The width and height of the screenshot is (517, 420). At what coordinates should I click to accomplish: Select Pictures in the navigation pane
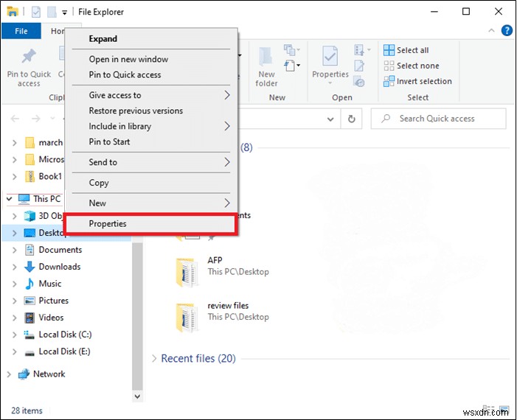[x=54, y=301]
